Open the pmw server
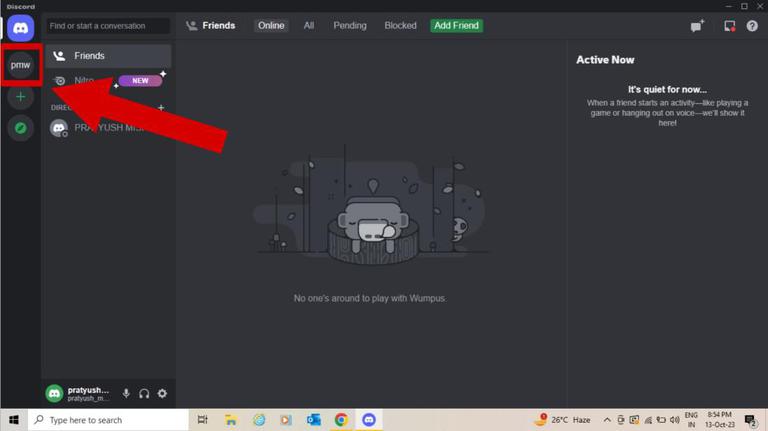This screenshot has height=431, width=768. coord(21,65)
